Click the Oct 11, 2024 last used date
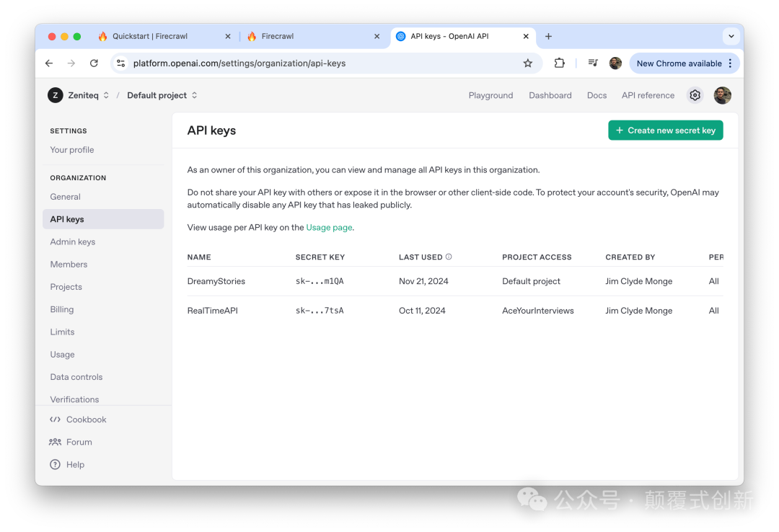The width and height of the screenshot is (779, 532). tap(422, 311)
